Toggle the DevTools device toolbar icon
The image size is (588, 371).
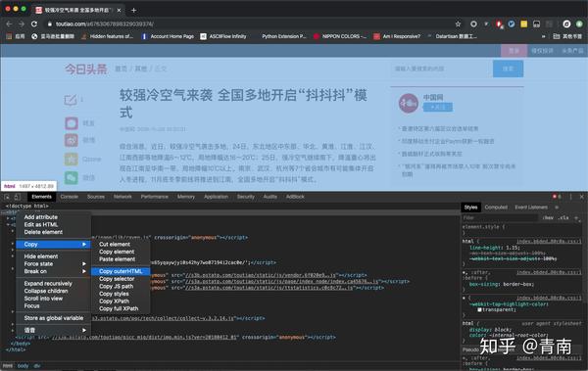[18, 197]
